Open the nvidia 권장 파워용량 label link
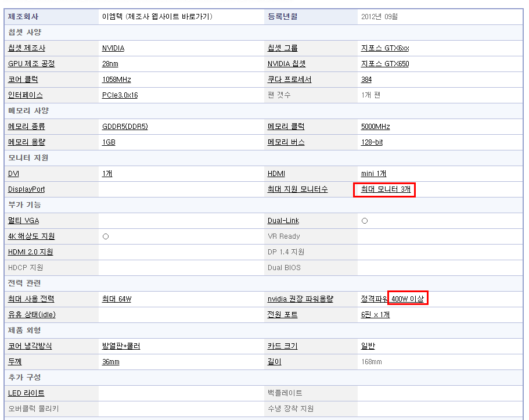 tap(300, 299)
